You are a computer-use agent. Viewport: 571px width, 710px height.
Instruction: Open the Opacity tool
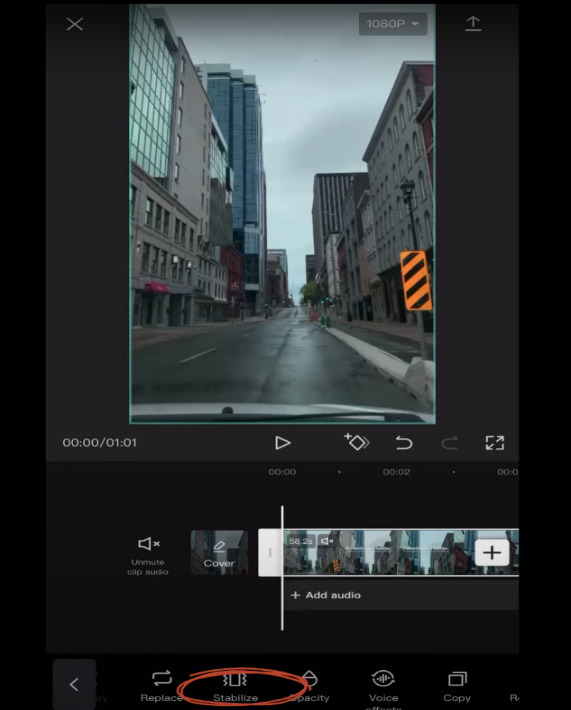(x=310, y=687)
